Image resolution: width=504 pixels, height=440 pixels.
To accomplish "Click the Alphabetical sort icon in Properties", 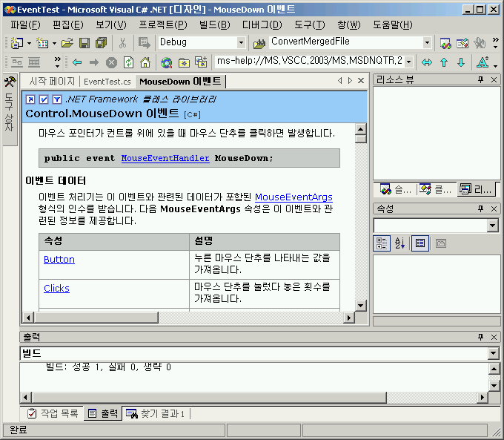I will 399,243.
